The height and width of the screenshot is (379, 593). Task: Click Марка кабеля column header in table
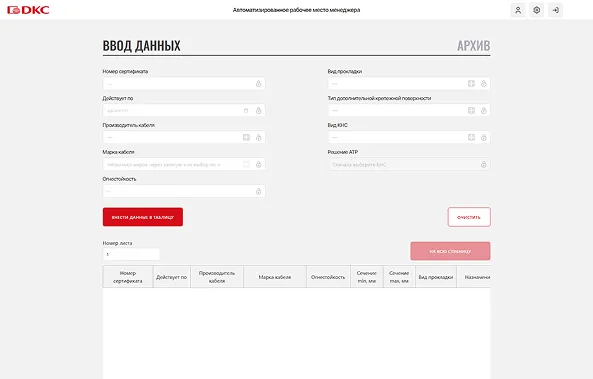(275, 277)
